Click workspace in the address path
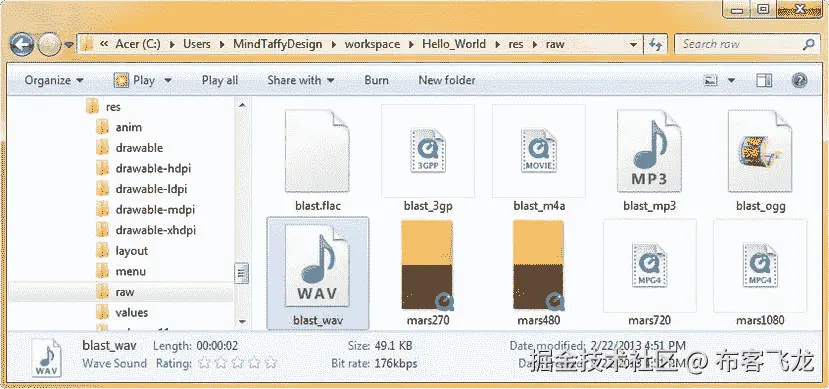Image resolution: width=829 pixels, height=389 pixels. click(372, 44)
